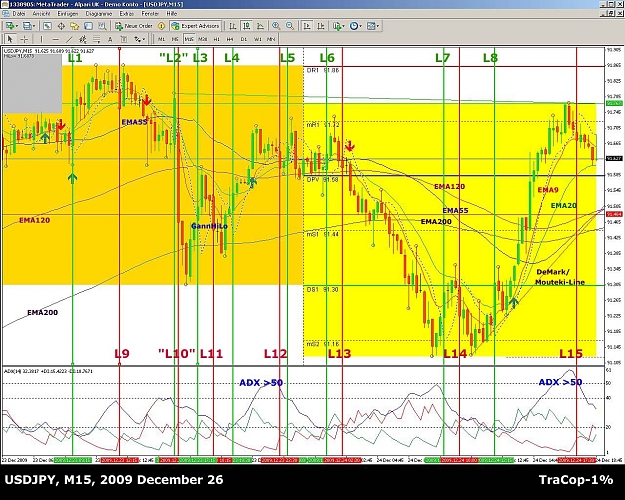Click the chart window icon beside Datei
Viewport: 625px width, 500px height.
tap(6, 14)
